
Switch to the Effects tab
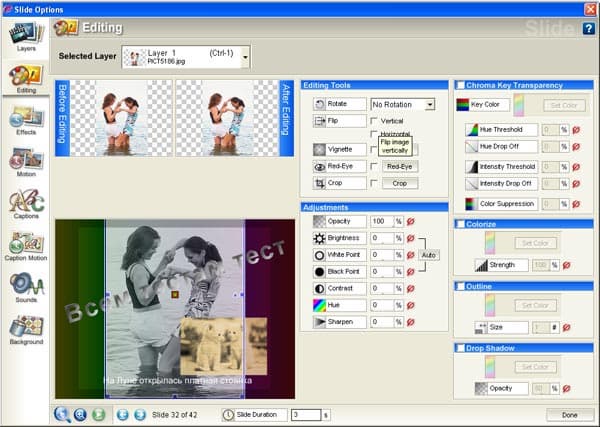(x=26, y=121)
